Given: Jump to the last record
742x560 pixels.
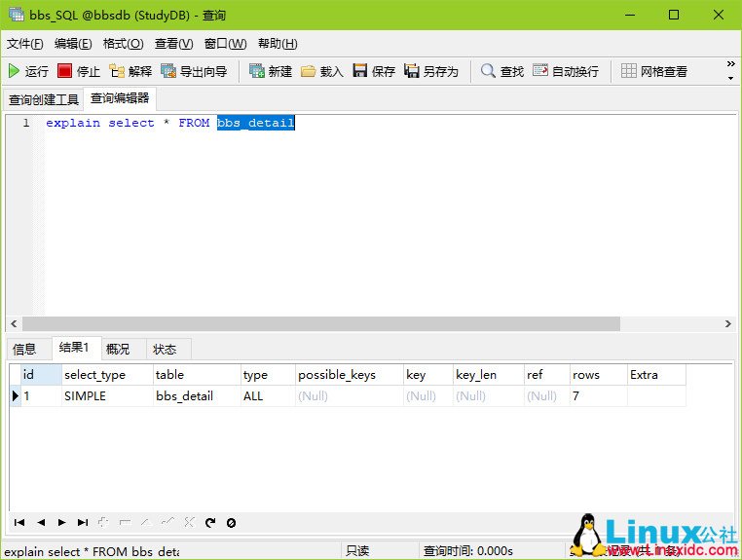Looking at the screenshot, I should [x=83, y=523].
